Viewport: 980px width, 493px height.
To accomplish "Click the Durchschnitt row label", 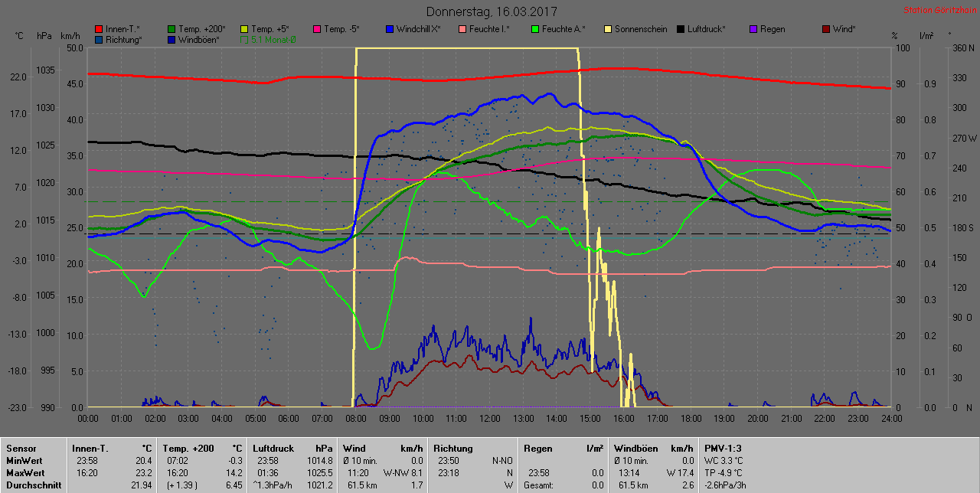I will point(33,485).
